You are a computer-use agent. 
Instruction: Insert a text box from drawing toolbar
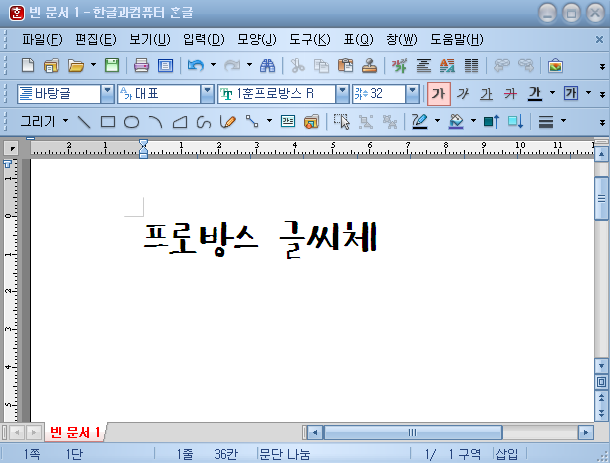[287, 122]
